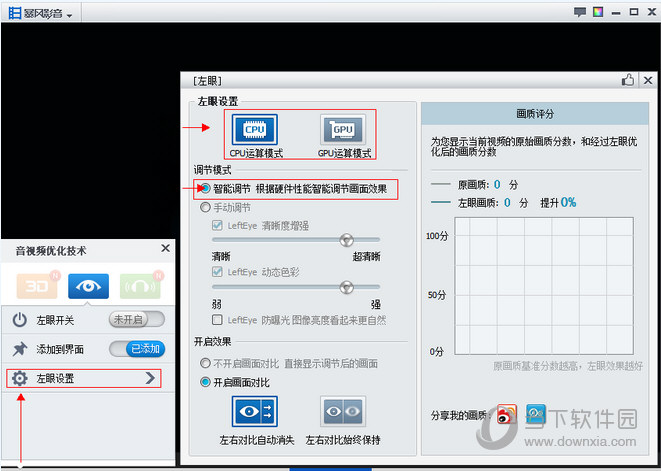Toggle the 左眼开关 switch on
Image resolution: width=661 pixels, height=471 pixels.
pyautogui.click(x=135, y=320)
